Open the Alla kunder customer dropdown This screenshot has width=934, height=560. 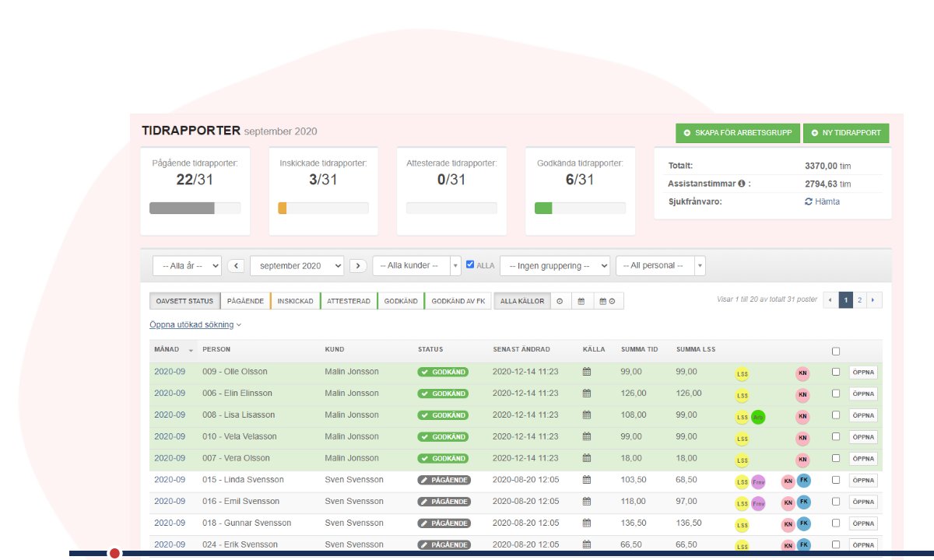(416, 265)
